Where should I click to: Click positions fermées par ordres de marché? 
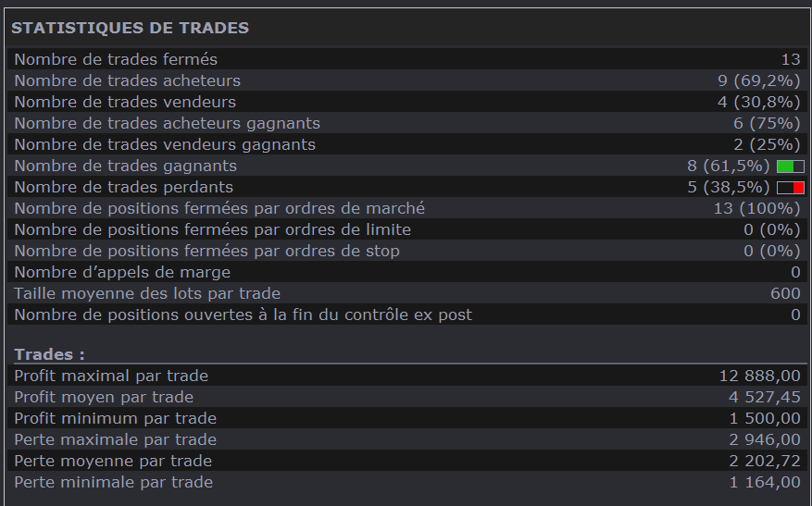pos(219,208)
